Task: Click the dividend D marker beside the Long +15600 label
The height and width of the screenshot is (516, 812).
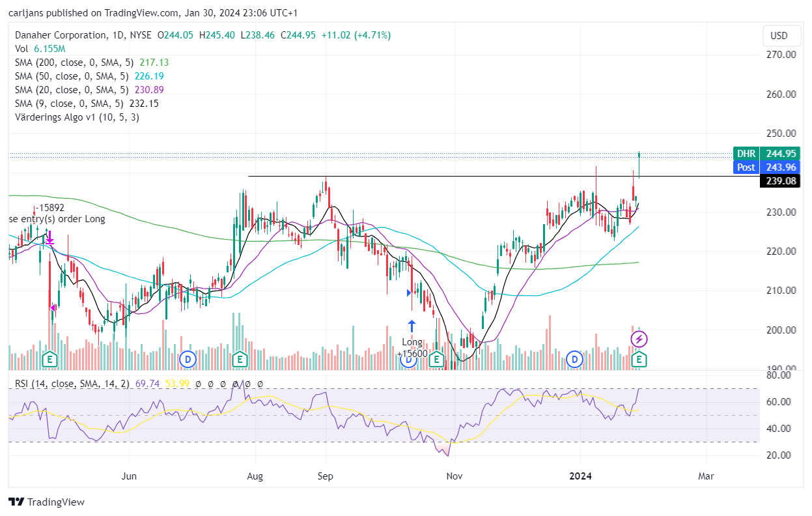Action: click(408, 359)
